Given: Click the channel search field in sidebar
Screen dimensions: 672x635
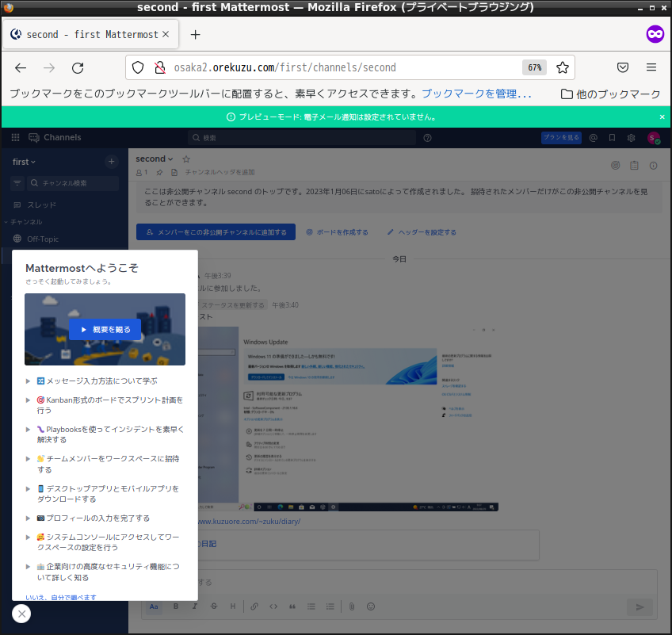Looking at the screenshot, I should pyautogui.click(x=73, y=183).
